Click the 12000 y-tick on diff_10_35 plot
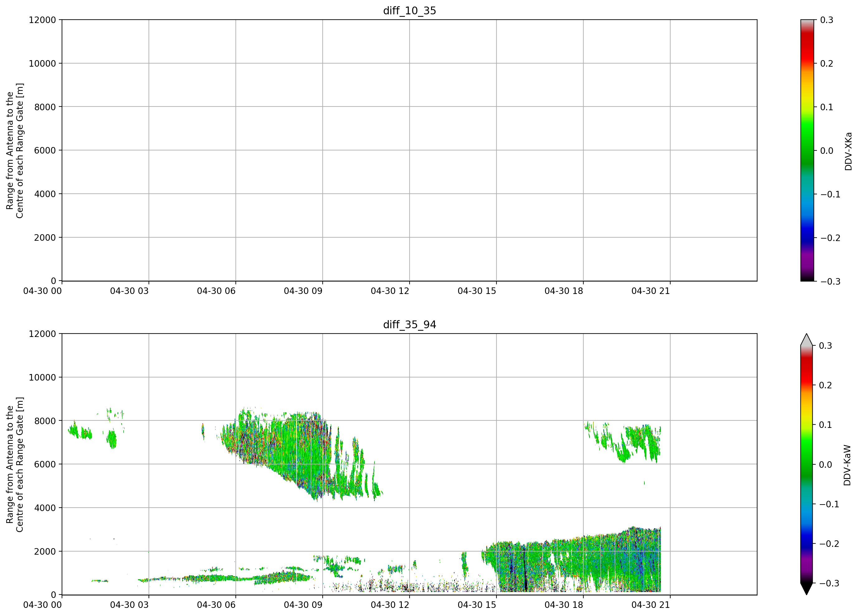 click(x=42, y=20)
